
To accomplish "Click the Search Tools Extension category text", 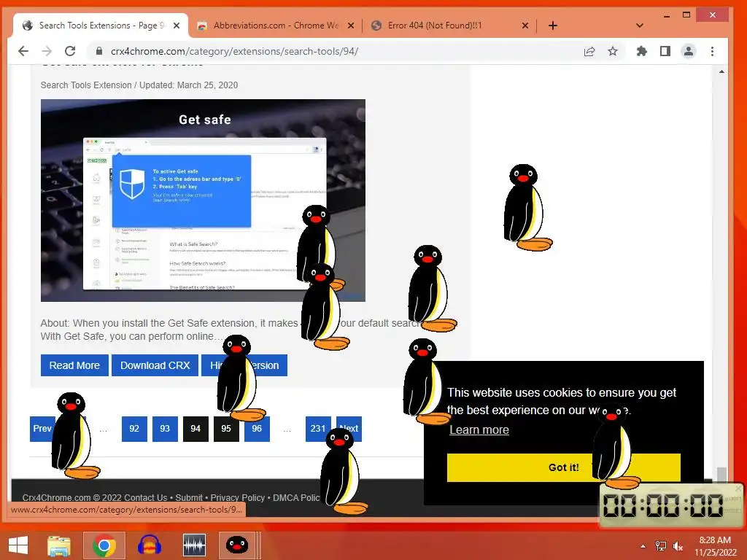I will pos(86,85).
